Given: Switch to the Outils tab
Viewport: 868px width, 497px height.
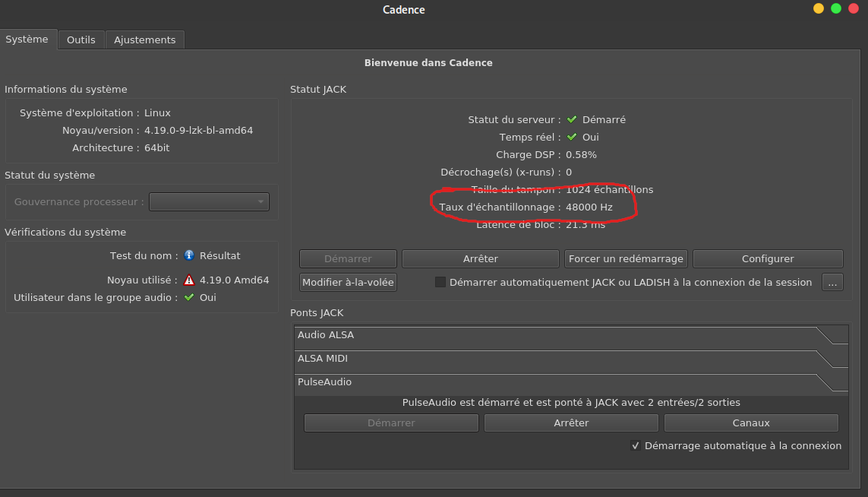Looking at the screenshot, I should point(81,40).
